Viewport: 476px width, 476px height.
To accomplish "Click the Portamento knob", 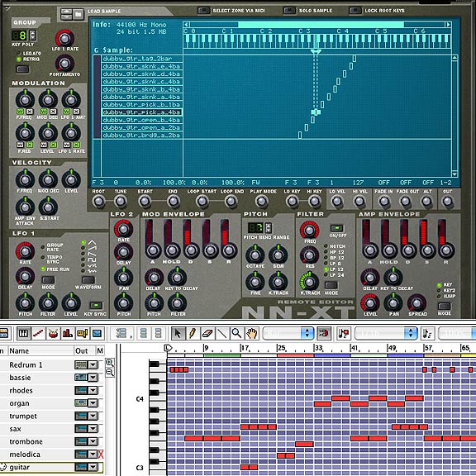I will point(64,64).
